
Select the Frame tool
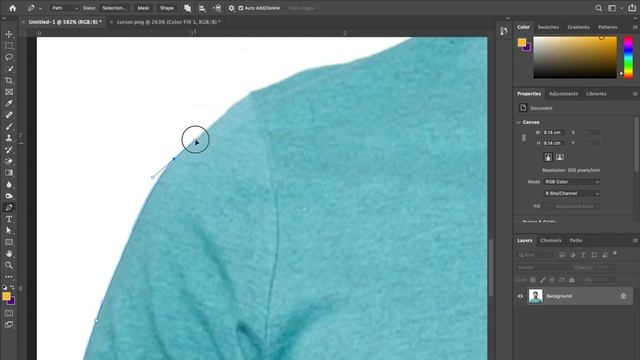(9, 92)
